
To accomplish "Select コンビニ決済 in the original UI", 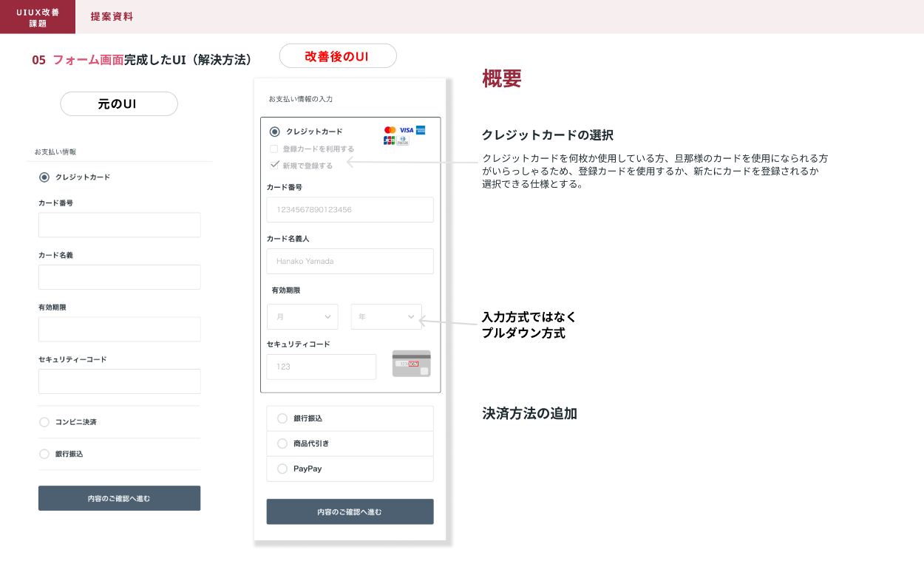I will coord(44,422).
